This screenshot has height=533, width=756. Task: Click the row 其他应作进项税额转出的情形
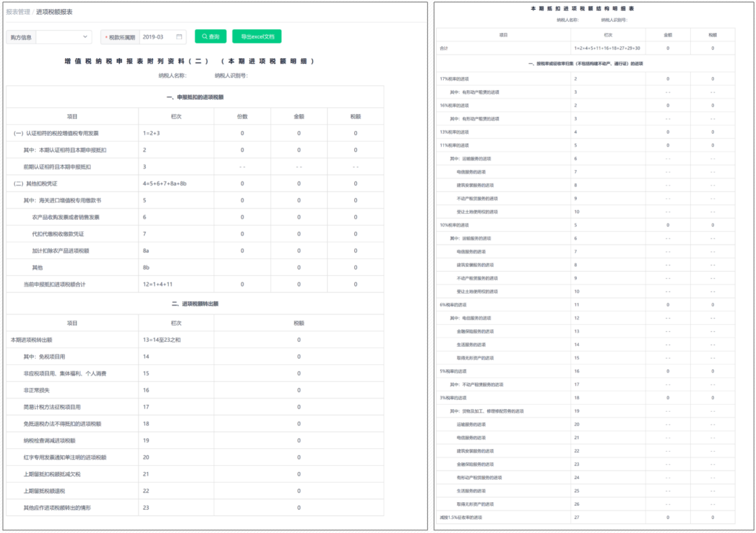(x=195, y=507)
